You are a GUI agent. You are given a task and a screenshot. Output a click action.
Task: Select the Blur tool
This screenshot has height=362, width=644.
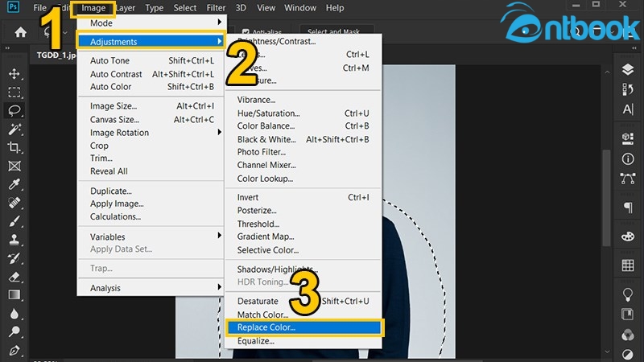[14, 314]
